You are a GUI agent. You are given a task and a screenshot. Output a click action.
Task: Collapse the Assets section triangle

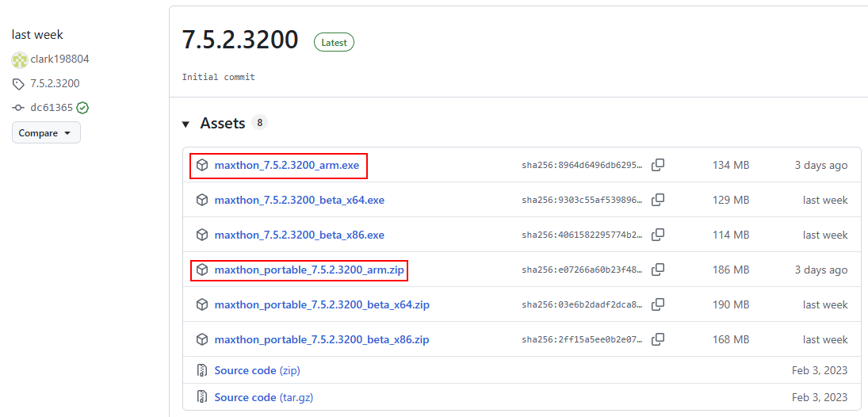185,124
